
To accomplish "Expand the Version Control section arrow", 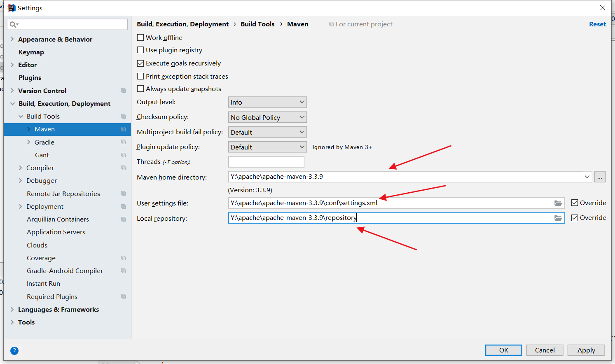I will pos(12,91).
